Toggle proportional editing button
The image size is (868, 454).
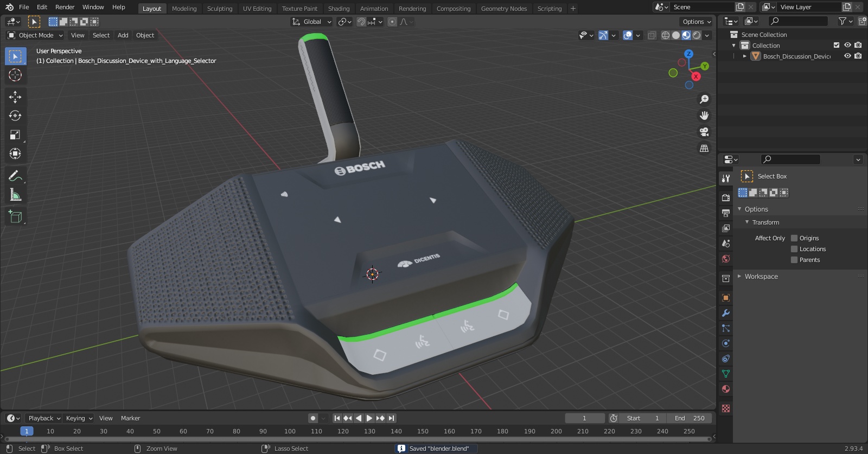click(x=392, y=22)
